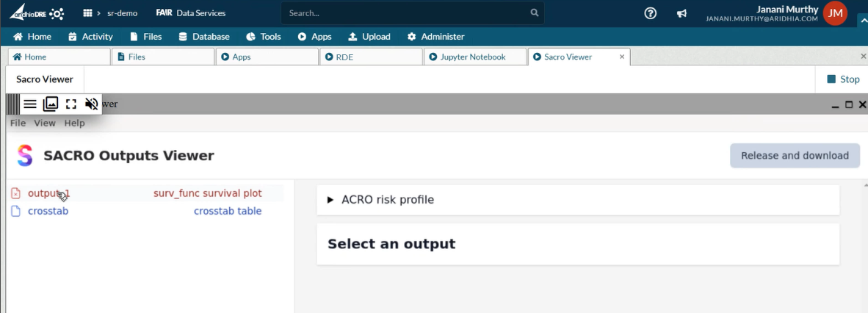Open the Tools navigation item
The width and height of the screenshot is (868, 313).
264,37
